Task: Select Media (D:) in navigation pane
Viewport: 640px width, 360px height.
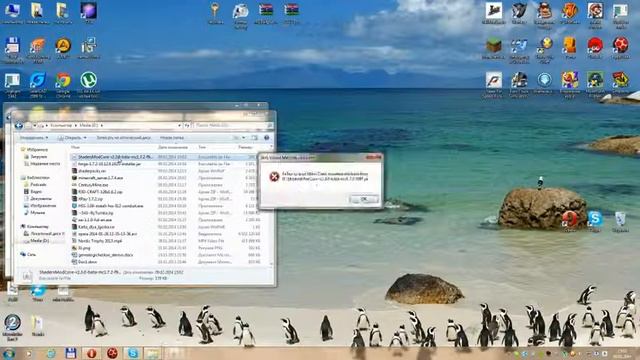Action: click(39, 241)
